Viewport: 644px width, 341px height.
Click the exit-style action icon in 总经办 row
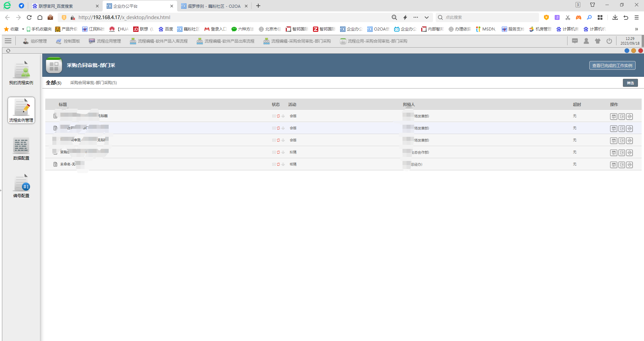pyautogui.click(x=622, y=165)
